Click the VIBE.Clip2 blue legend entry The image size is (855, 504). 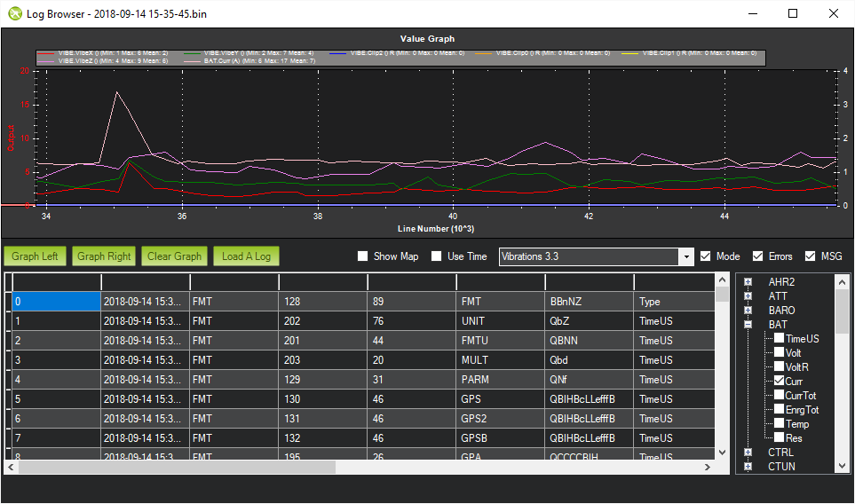398,53
